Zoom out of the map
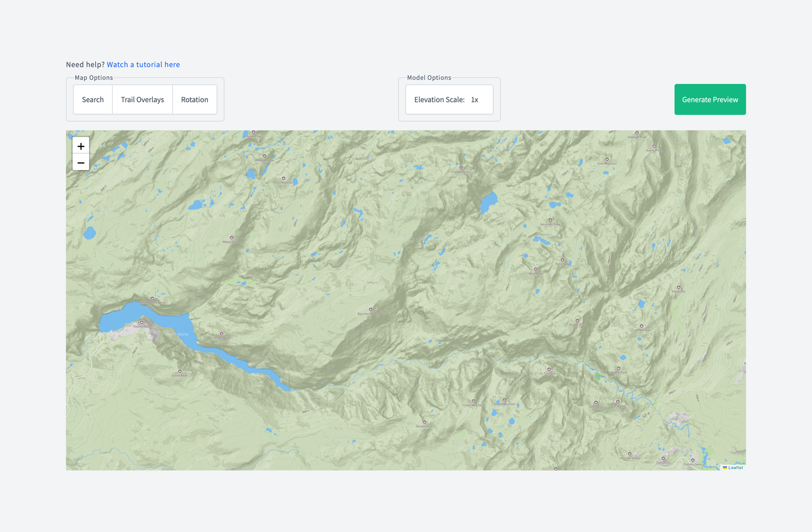The height and width of the screenshot is (532, 812). [81, 163]
